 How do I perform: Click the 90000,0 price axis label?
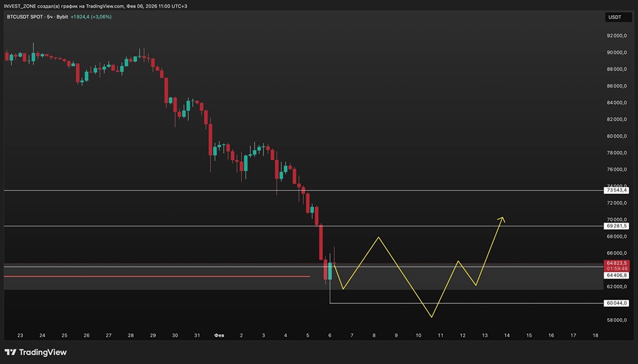[617, 52]
